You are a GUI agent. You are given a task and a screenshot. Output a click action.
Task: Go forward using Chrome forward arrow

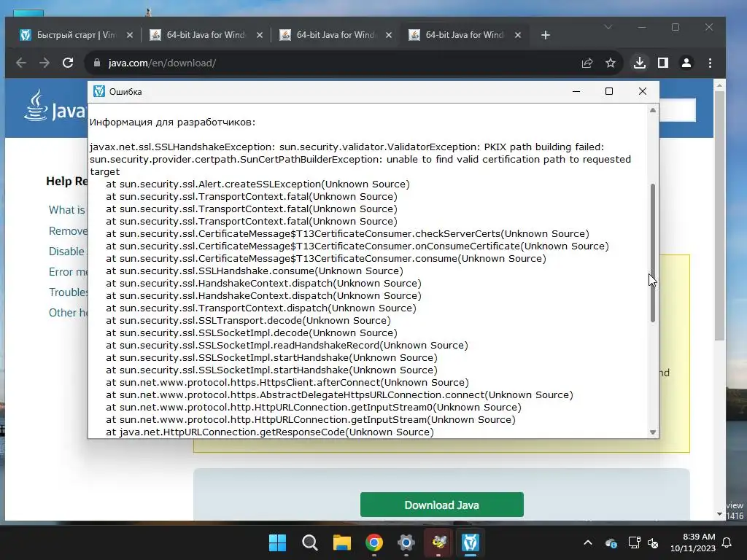tap(44, 63)
